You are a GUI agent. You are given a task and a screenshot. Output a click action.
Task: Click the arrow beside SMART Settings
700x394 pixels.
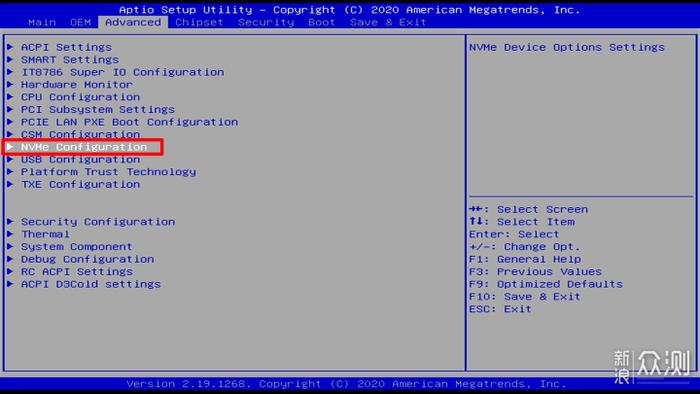tap(10, 59)
